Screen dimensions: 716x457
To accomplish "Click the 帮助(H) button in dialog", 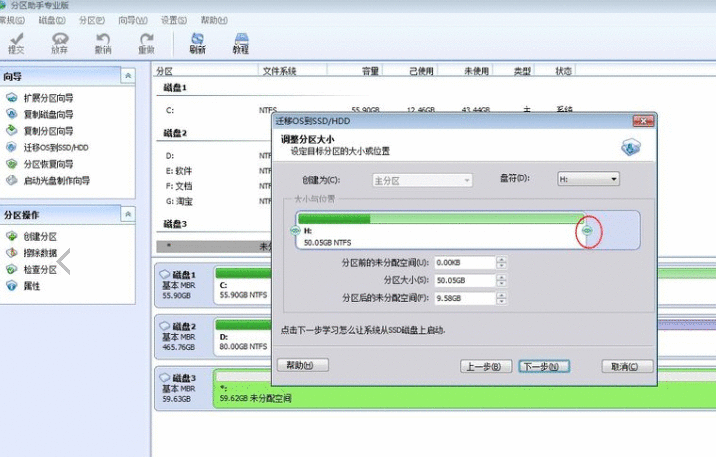I will pos(303,365).
